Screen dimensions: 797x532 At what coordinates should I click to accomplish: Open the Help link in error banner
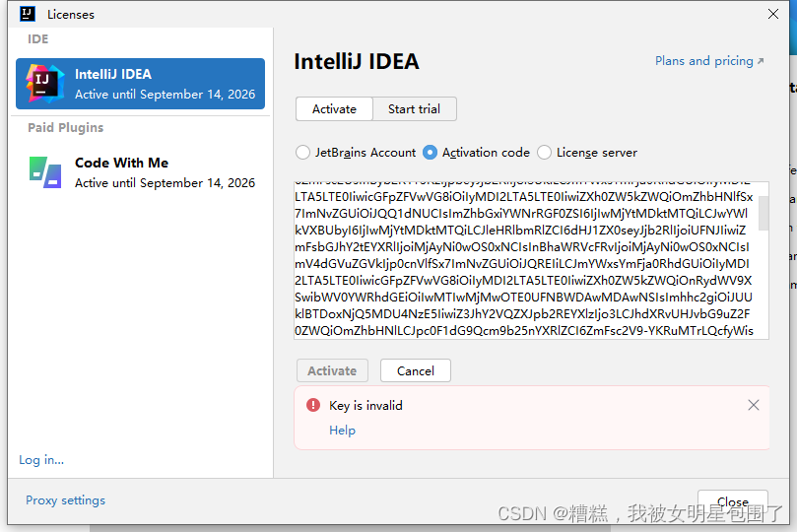click(x=342, y=431)
